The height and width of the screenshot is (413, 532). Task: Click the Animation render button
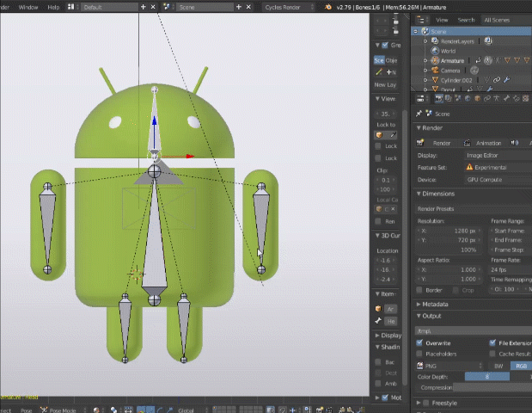pos(484,143)
